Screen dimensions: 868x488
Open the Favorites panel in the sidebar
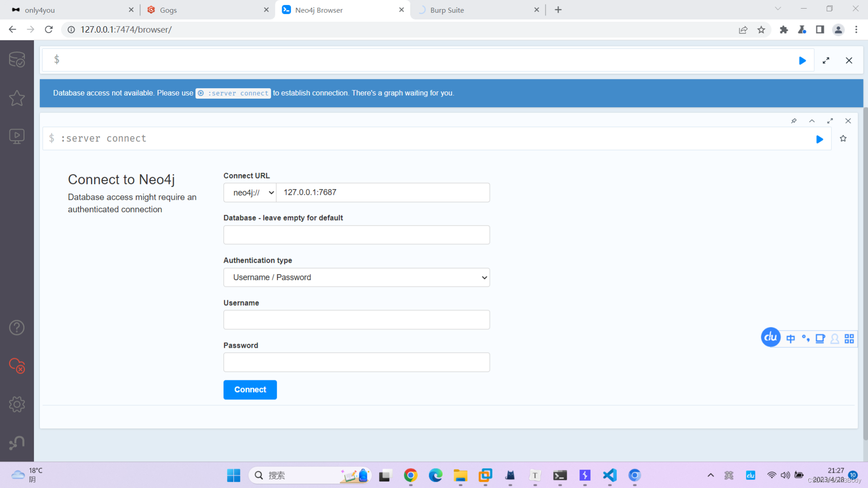(x=17, y=98)
